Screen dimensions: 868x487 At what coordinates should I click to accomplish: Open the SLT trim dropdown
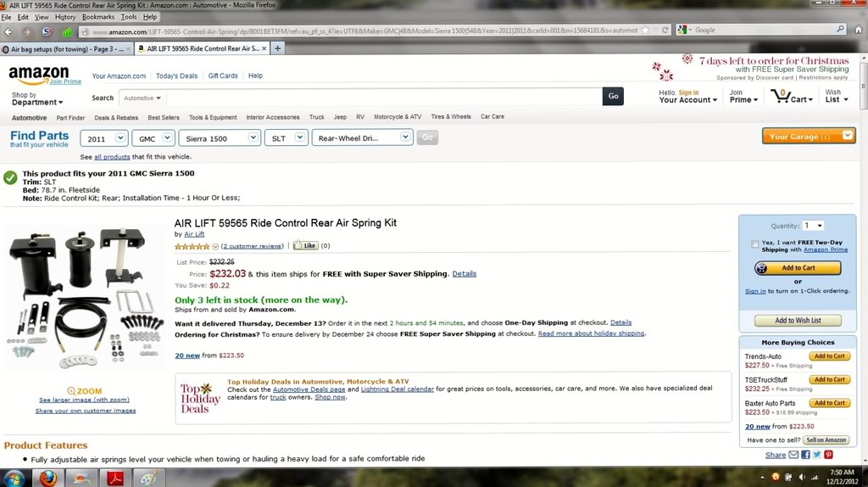286,138
